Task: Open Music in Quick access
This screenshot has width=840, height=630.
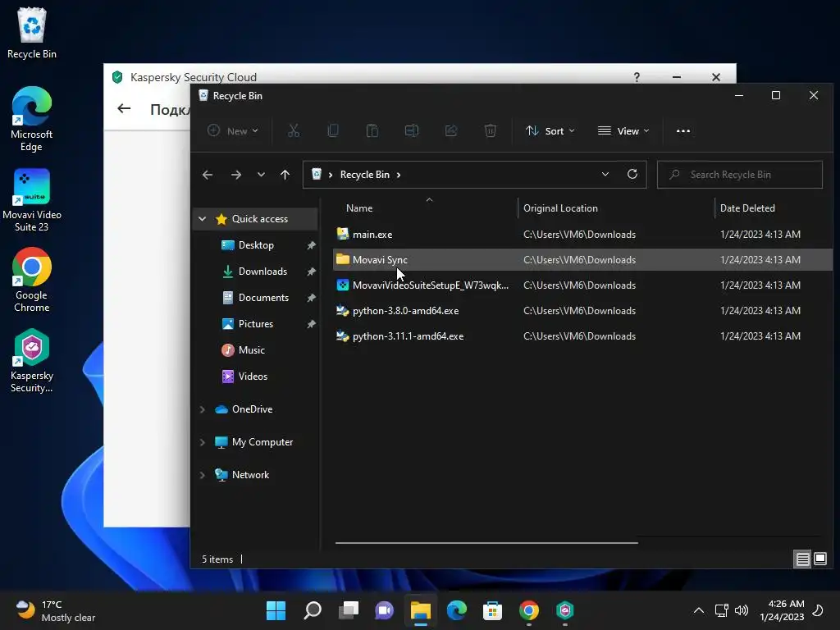Action: [251, 350]
